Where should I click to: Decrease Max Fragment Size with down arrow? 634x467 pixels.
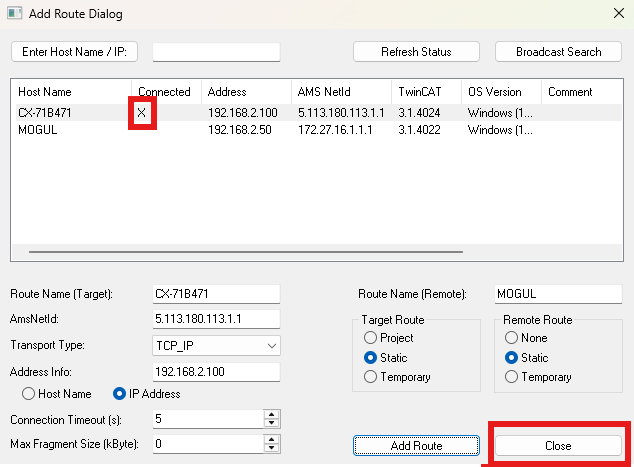pos(270,447)
